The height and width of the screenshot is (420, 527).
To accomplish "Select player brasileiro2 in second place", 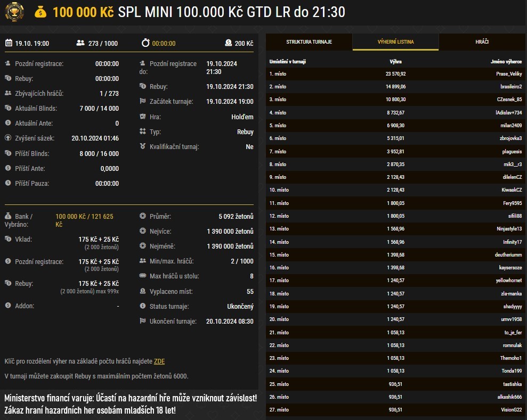I will (511, 87).
